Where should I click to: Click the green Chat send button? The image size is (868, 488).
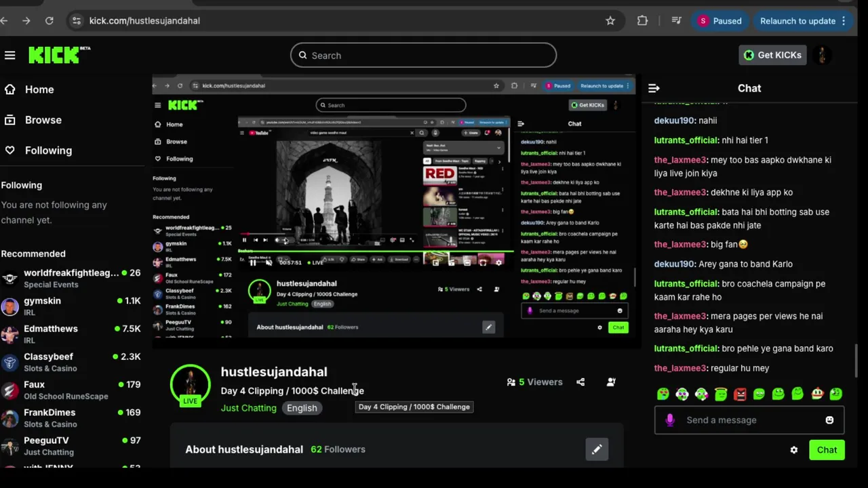827,450
